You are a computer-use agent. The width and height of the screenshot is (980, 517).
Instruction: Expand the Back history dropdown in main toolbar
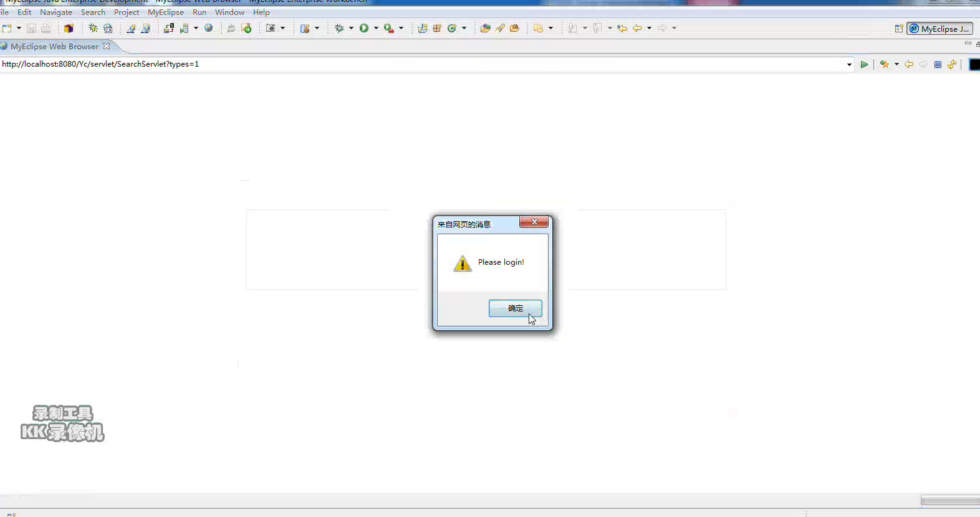(649, 28)
